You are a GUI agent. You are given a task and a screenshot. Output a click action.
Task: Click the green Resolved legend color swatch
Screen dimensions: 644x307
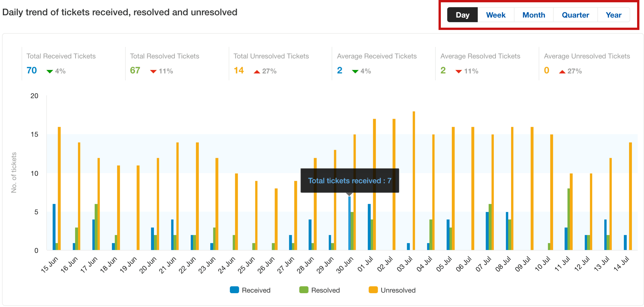click(x=304, y=290)
